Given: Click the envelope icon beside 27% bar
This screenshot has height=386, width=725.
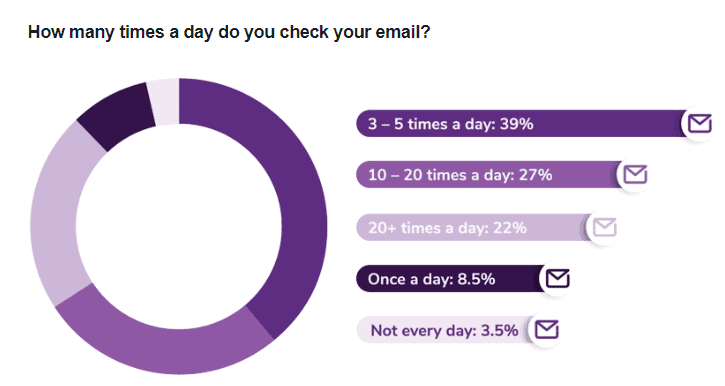Looking at the screenshot, I should pyautogui.click(x=635, y=175).
